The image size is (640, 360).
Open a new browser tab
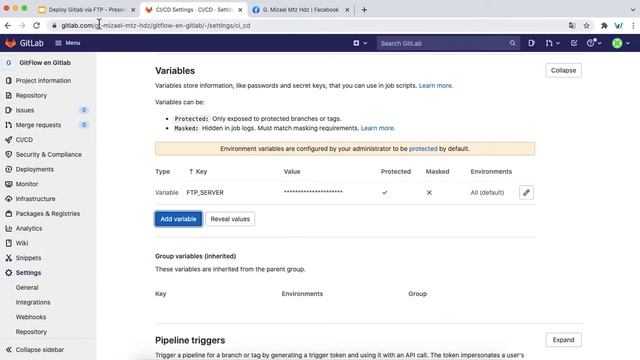click(364, 9)
